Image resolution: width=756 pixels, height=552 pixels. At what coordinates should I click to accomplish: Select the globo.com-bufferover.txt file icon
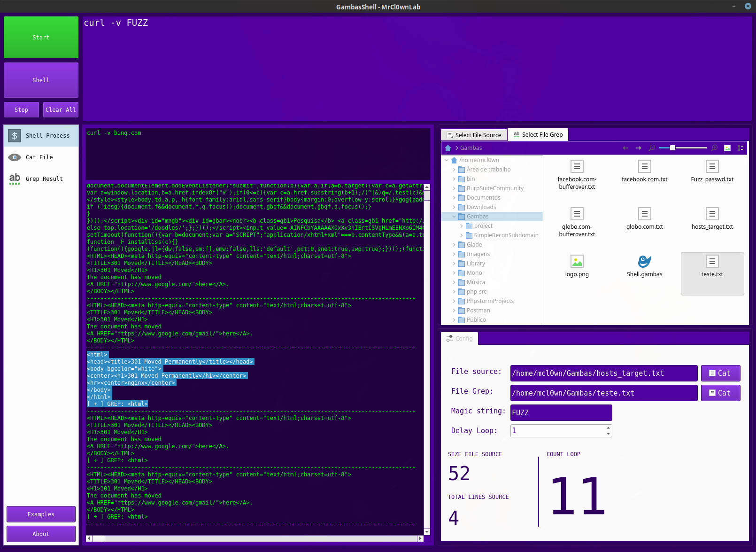(577, 214)
